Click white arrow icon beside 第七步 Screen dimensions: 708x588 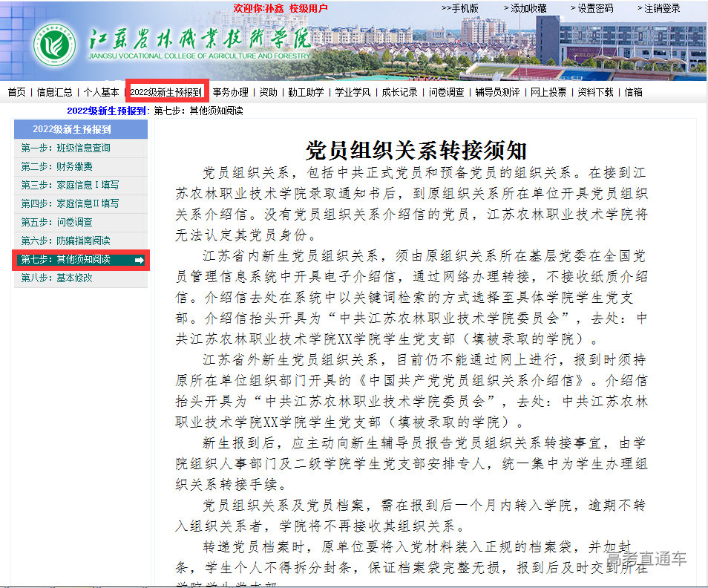(139, 260)
